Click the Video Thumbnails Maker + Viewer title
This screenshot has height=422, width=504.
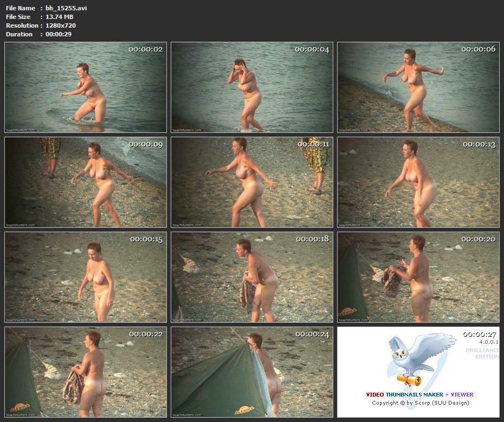point(419,394)
